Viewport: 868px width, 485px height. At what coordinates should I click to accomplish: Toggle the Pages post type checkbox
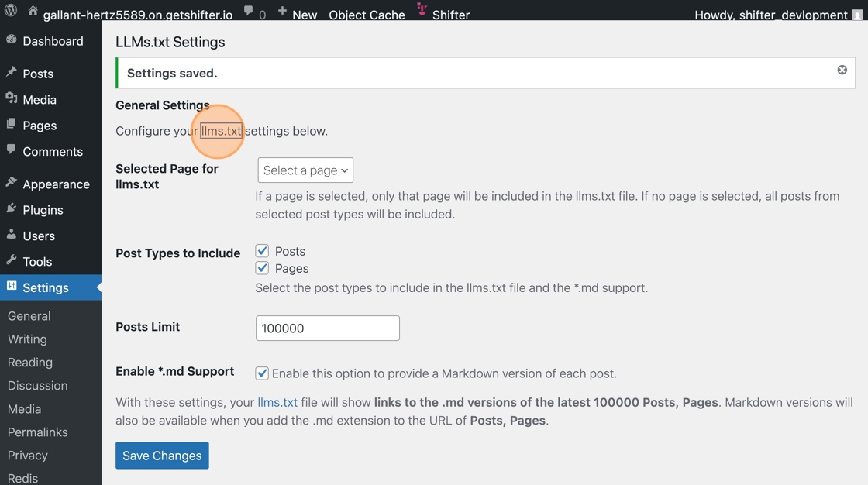tap(262, 268)
